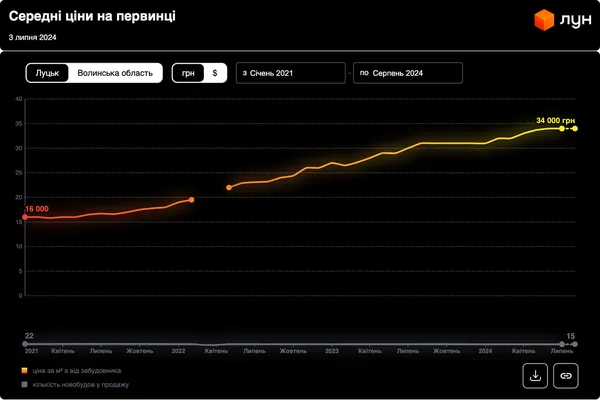The height and width of the screenshot is (400, 600).
Task: Open the start date Січень 2021 dropdown
Action: (x=291, y=73)
